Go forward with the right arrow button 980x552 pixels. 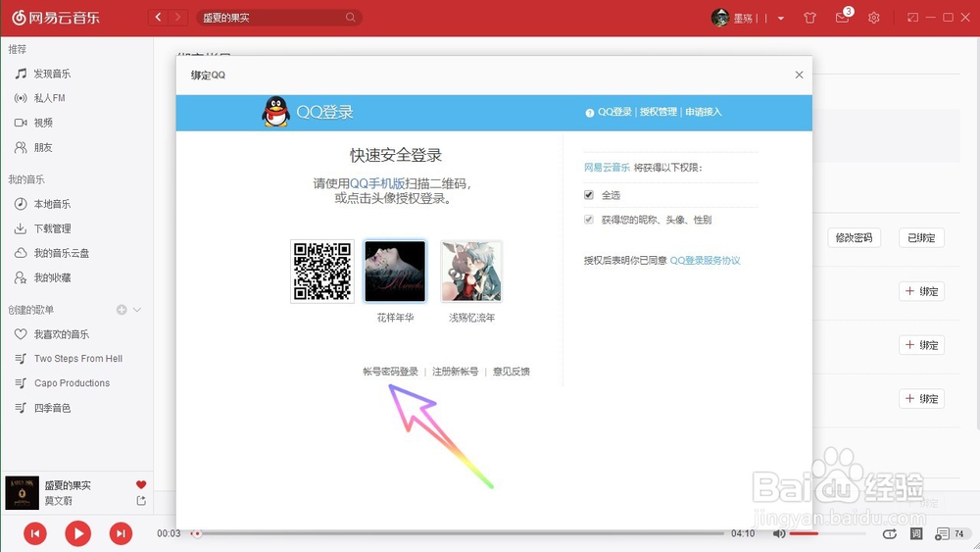click(x=178, y=18)
